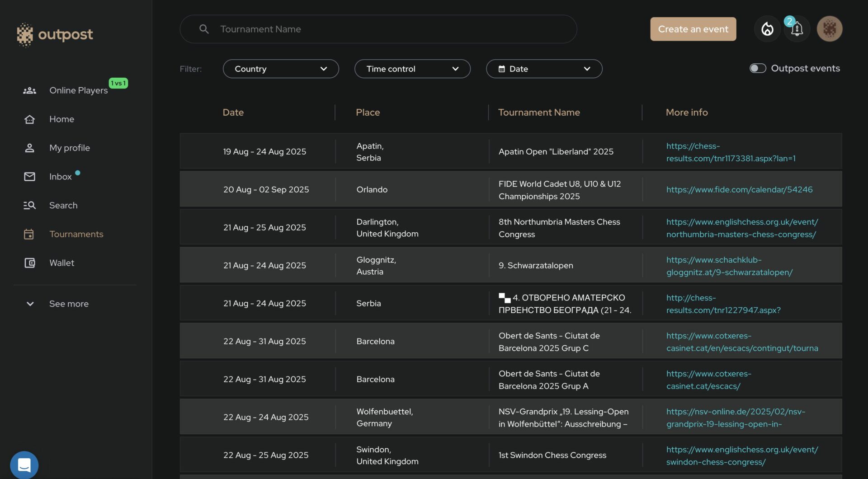Open the FIDE calendar link
The image size is (868, 479).
point(739,189)
